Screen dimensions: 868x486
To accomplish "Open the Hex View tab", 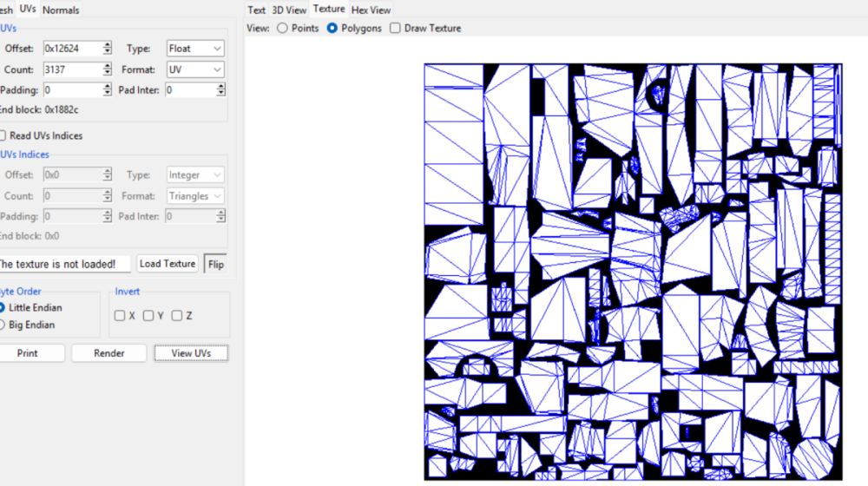I will 371,10.
